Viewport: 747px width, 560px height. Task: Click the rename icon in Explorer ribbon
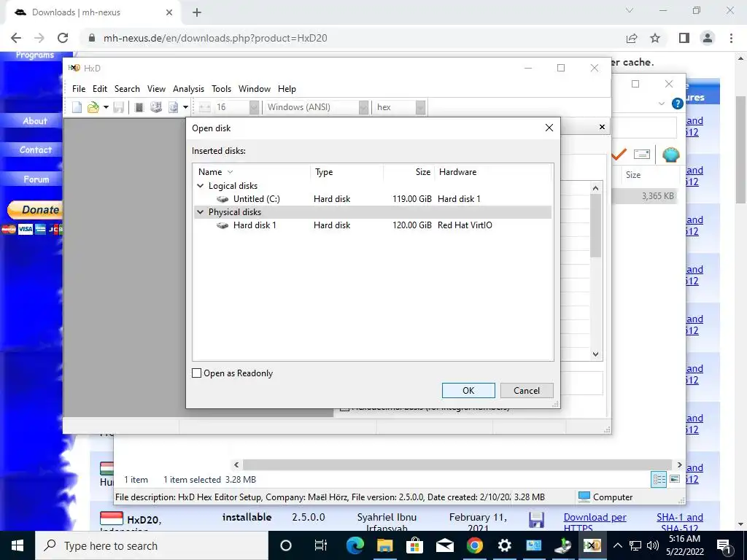pos(642,154)
